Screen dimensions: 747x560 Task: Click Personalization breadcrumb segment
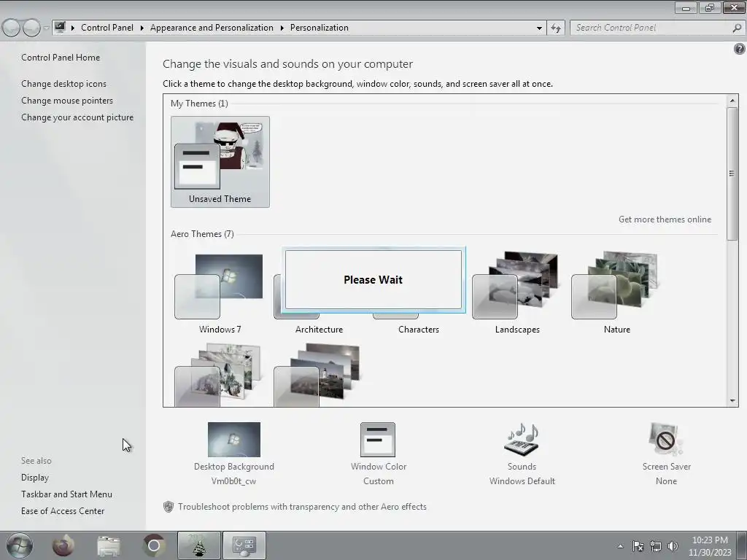320,28
